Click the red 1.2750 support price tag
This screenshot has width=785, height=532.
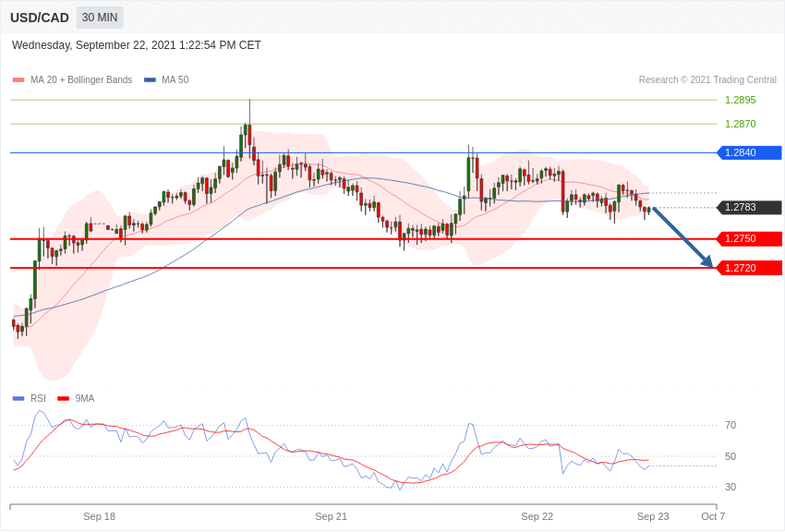(x=750, y=238)
